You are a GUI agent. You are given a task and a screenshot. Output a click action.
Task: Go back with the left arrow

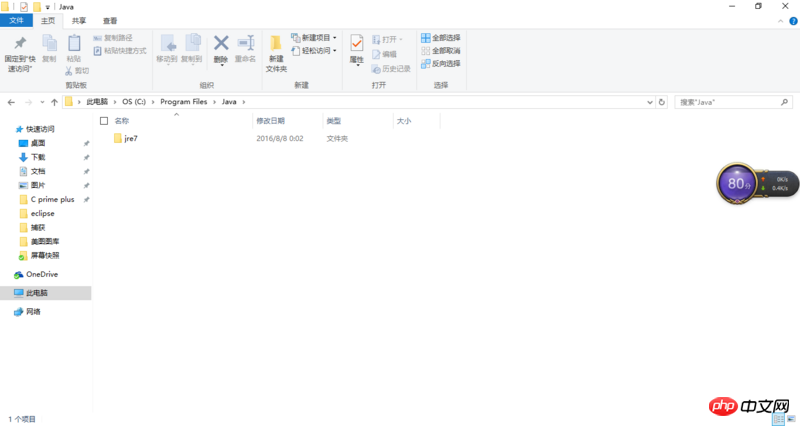[11, 102]
